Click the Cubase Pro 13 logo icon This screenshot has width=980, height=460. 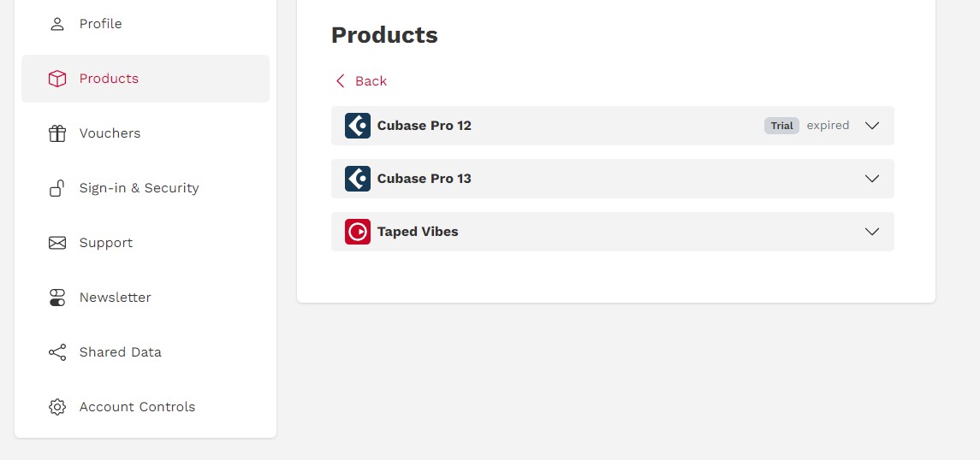pos(358,179)
